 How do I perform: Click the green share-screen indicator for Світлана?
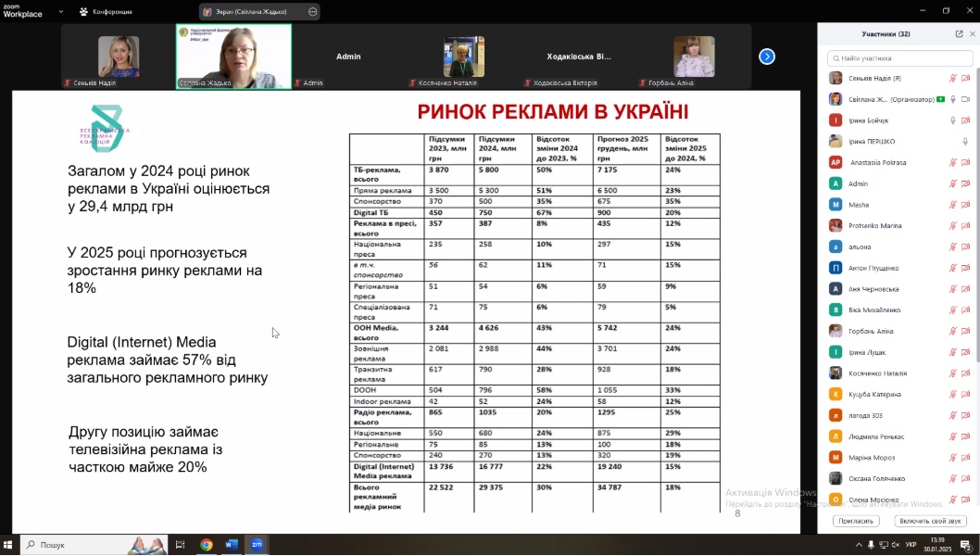[940, 99]
